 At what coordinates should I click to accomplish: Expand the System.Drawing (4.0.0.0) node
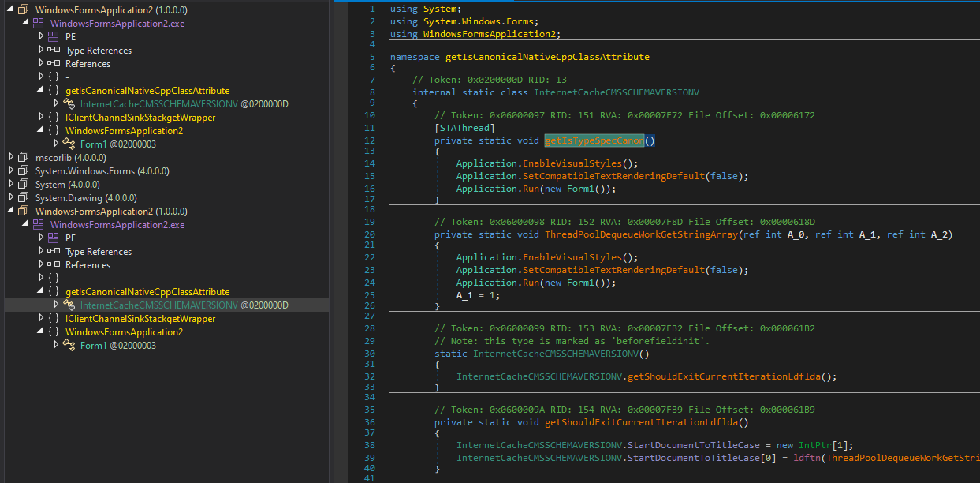click(x=10, y=198)
